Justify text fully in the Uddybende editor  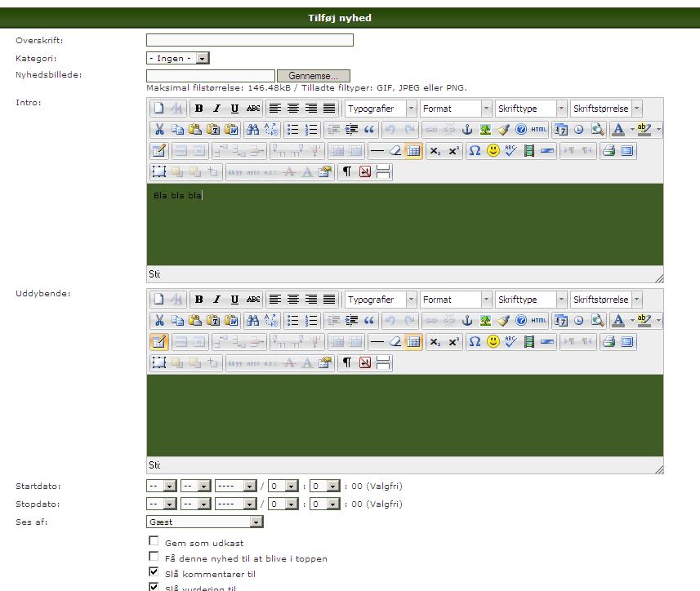click(329, 300)
